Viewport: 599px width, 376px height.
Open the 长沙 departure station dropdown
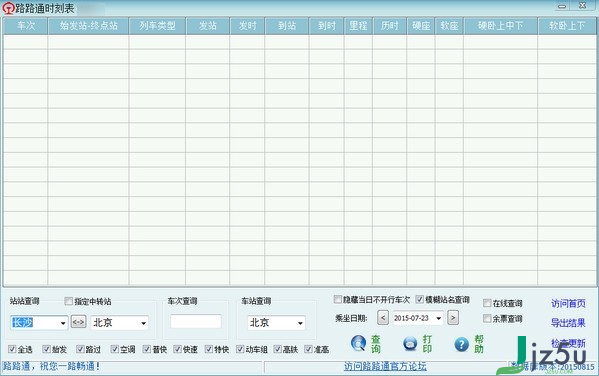pyautogui.click(x=63, y=323)
